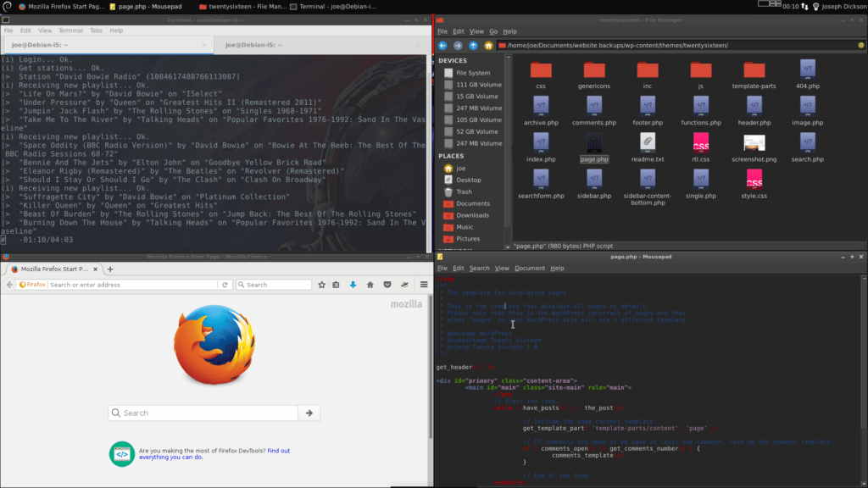This screenshot has width=868, height=488.
Task: Click the File Manager forward arrow
Action: 457,46
